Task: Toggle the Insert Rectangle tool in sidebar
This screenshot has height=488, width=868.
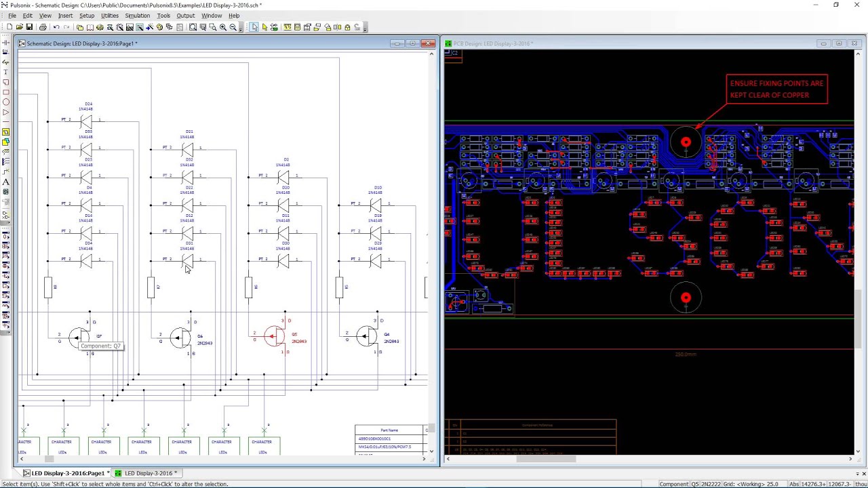Action: click(6, 92)
